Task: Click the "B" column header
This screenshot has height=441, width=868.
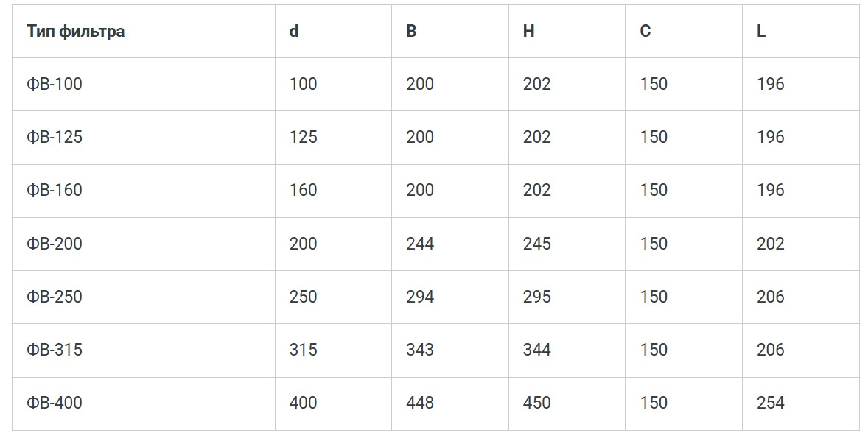Action: point(411,32)
